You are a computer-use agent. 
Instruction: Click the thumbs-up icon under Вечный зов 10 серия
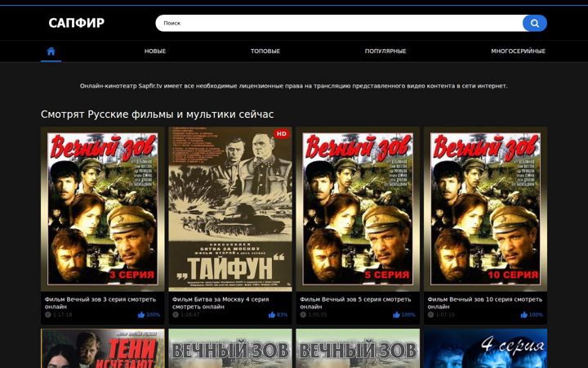click(x=523, y=315)
